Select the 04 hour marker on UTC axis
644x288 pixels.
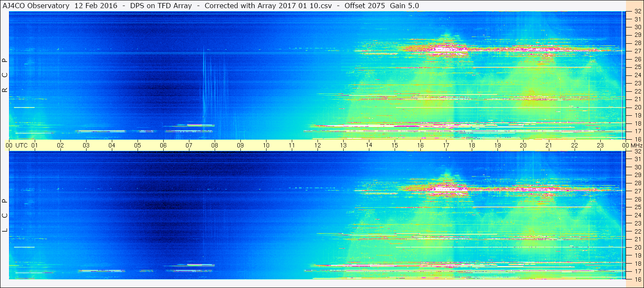click(x=112, y=145)
